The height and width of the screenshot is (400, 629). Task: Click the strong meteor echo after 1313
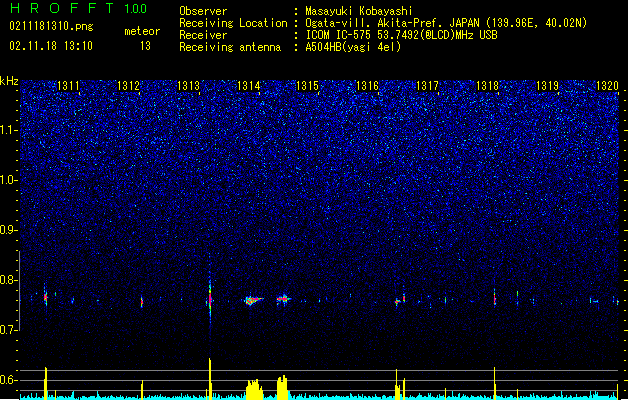tap(210, 299)
